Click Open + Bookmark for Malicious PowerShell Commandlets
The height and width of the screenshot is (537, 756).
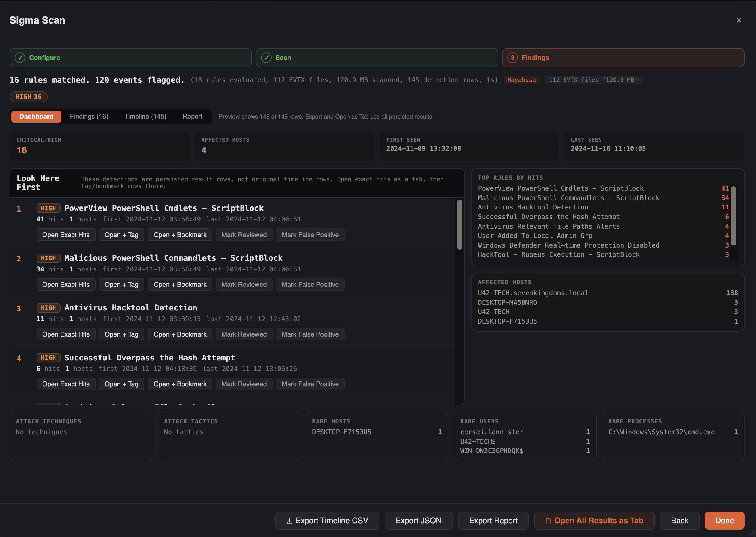180,285
